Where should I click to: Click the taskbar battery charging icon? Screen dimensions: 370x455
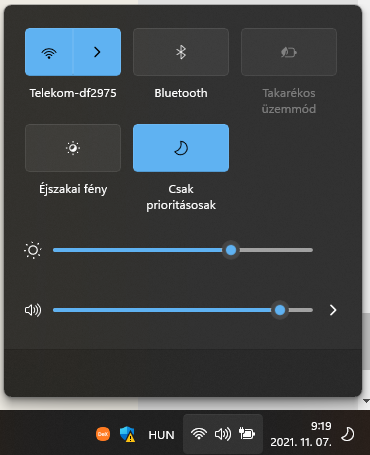(247, 433)
